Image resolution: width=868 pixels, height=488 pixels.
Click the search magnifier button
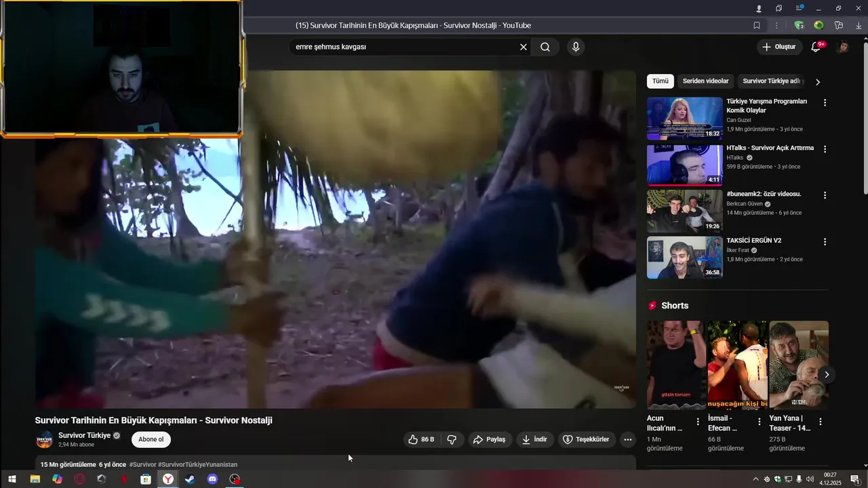[545, 47]
